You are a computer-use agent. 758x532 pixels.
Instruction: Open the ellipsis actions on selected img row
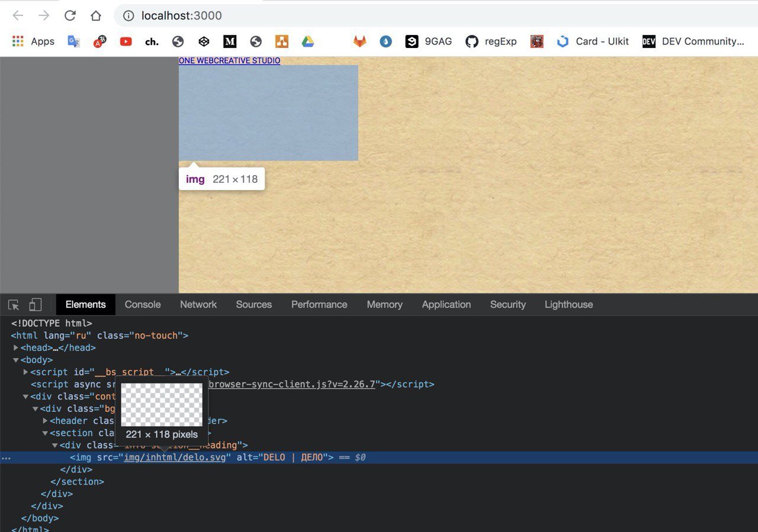coord(6,458)
